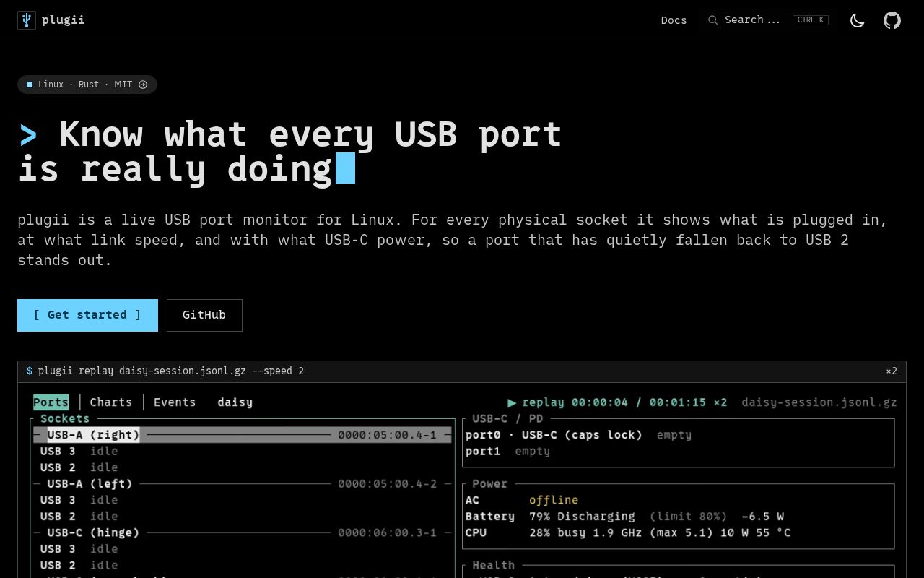The height and width of the screenshot is (578, 924).
Task: Click the CTRL K shortcut badge
Action: [x=811, y=20]
